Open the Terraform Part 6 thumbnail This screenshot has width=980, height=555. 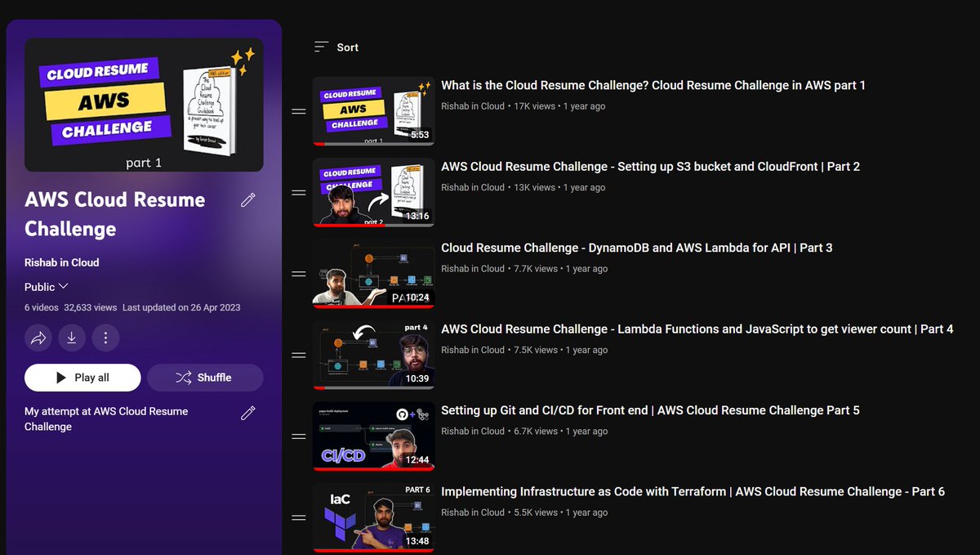(373, 517)
